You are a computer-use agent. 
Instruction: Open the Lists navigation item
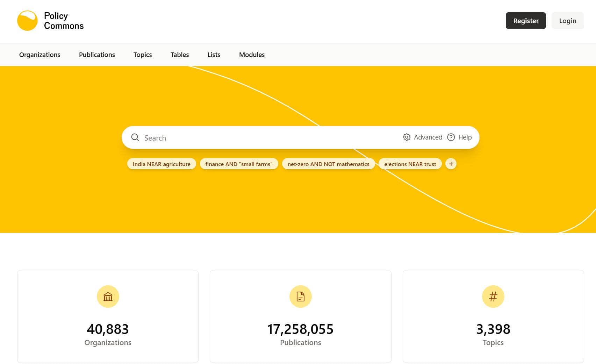tap(214, 55)
